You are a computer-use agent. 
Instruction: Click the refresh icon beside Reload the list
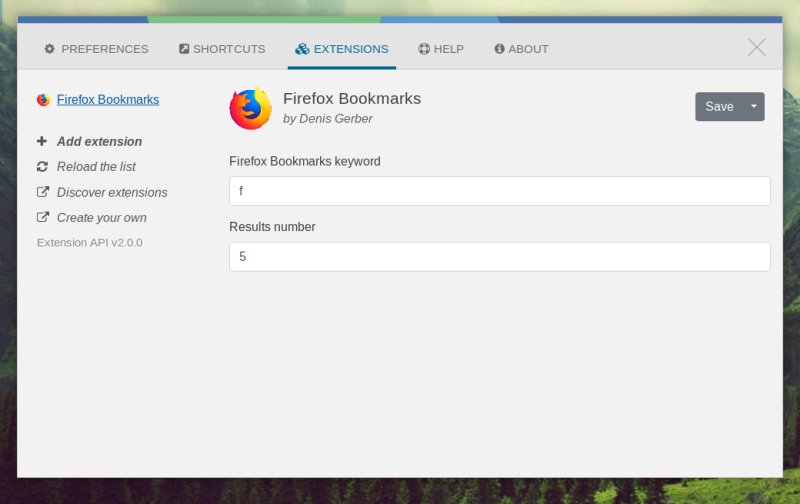pos(42,166)
